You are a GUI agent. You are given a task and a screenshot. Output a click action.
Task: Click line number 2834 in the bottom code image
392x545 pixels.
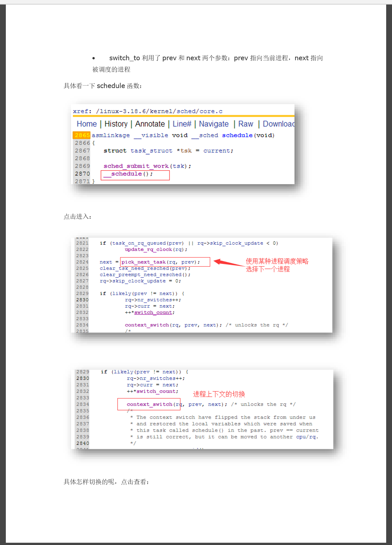point(83,404)
